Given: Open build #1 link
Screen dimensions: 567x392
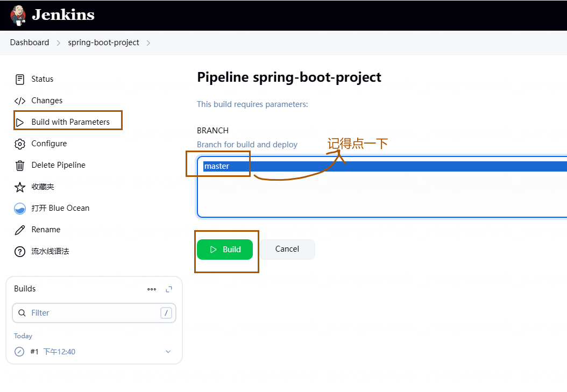Looking at the screenshot, I should 34,352.
